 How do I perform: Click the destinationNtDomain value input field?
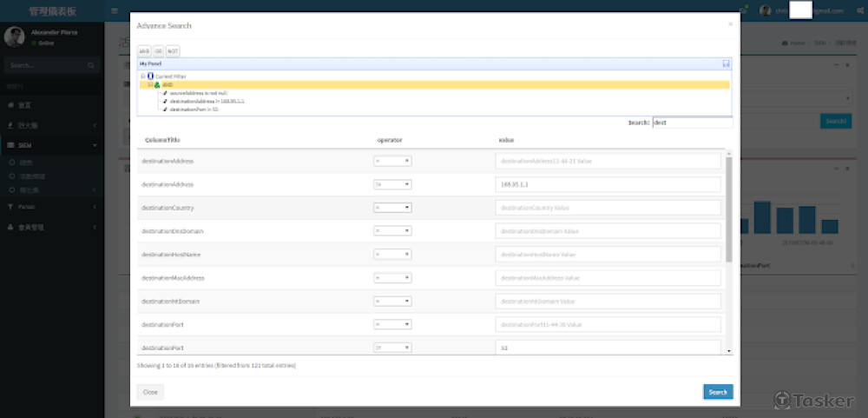tap(608, 302)
